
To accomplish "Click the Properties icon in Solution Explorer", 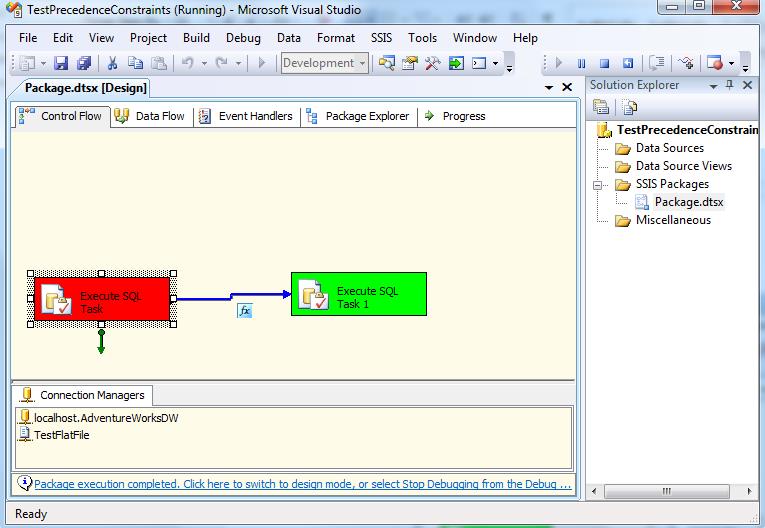I will point(601,108).
